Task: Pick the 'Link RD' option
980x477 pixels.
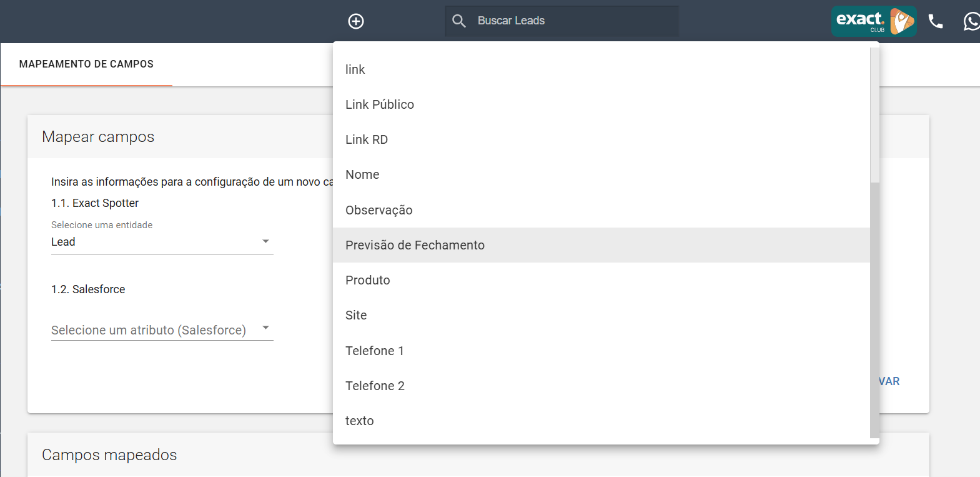Action: (601, 139)
